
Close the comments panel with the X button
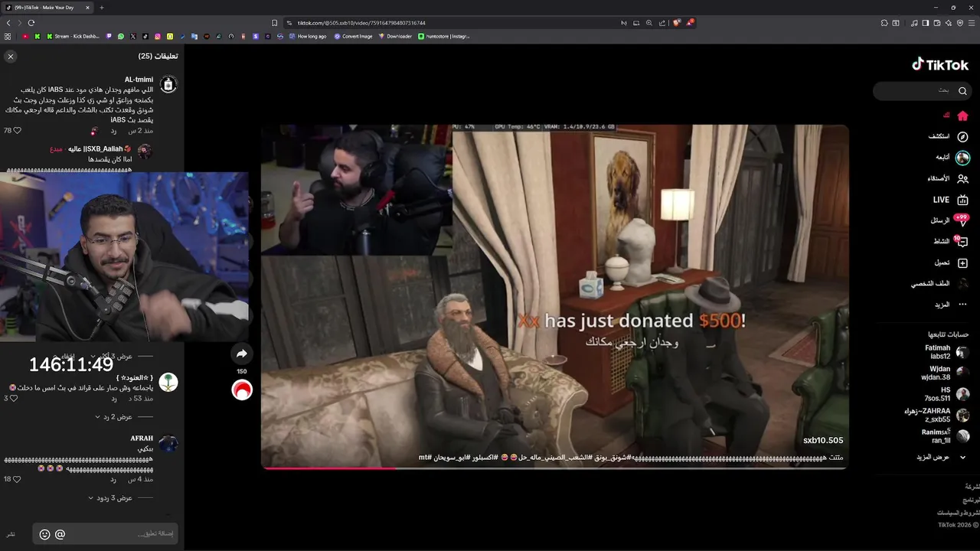11,57
